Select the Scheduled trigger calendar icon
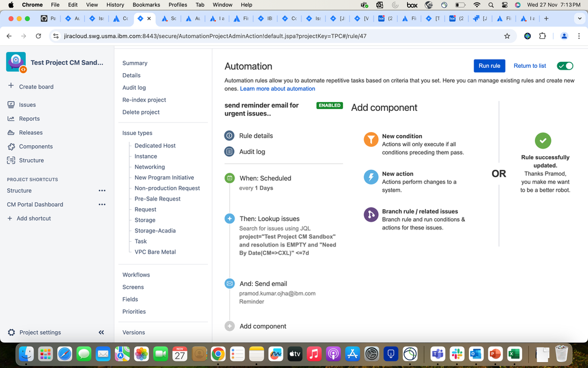The image size is (588, 368). pyautogui.click(x=230, y=178)
